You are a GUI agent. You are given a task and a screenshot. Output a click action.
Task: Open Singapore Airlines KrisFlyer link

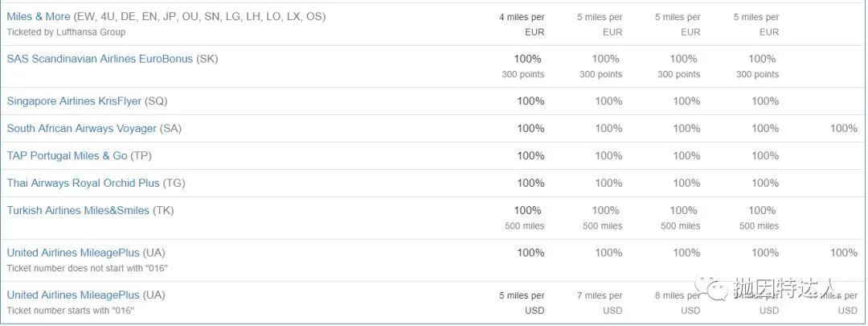click(74, 101)
